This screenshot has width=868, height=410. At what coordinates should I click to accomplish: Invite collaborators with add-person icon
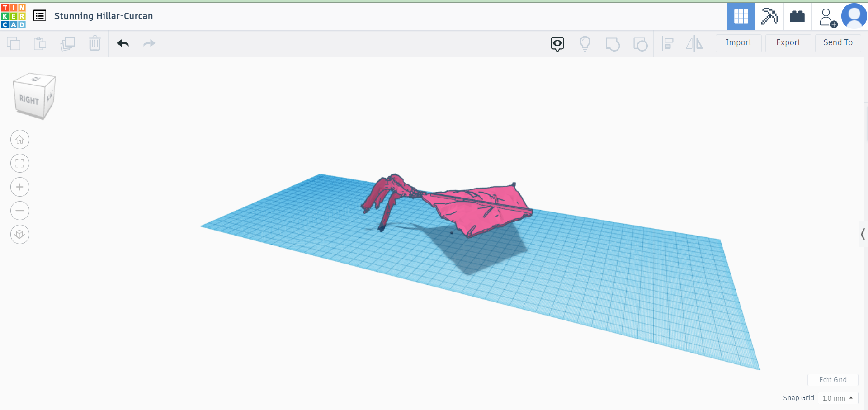click(x=827, y=17)
